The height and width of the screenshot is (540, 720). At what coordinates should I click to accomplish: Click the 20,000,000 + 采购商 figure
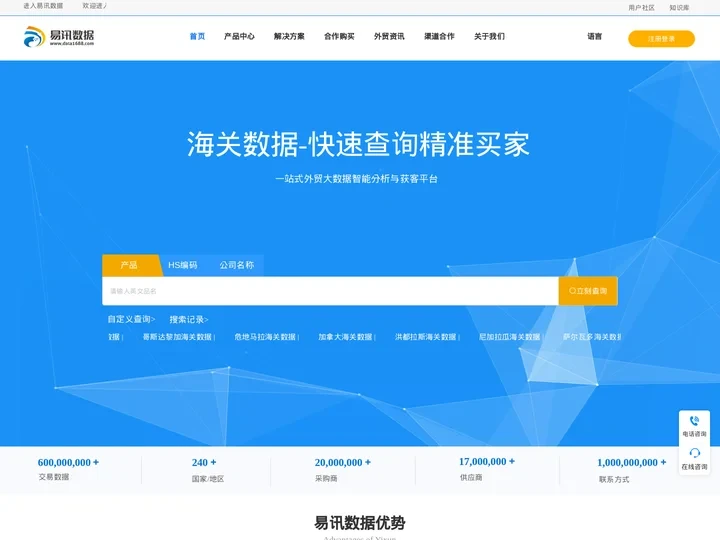(x=343, y=470)
